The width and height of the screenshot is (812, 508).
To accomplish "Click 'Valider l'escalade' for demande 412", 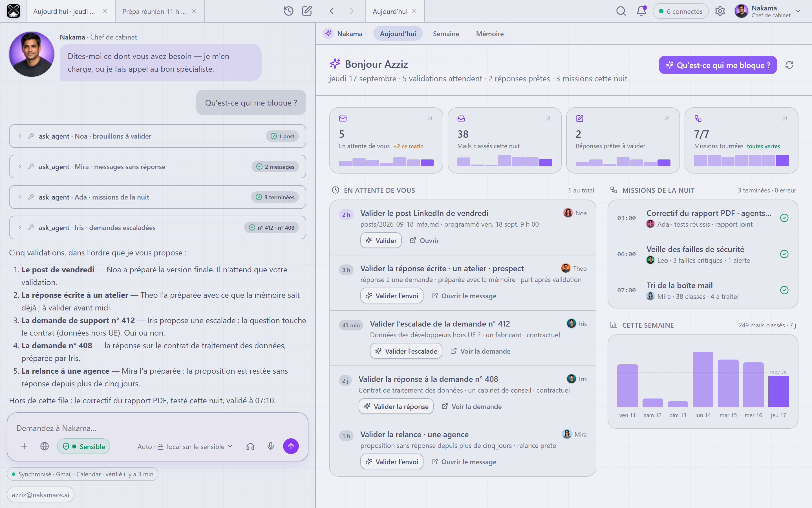I will coord(406,351).
